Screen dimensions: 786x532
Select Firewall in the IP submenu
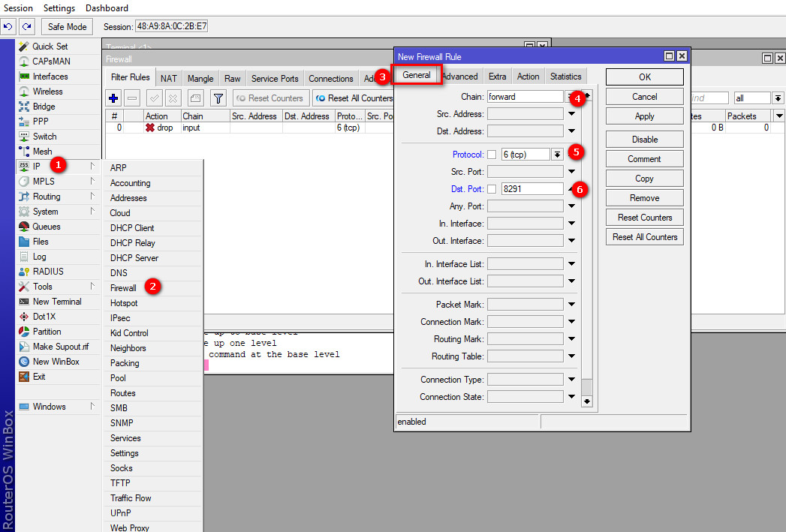click(x=124, y=288)
